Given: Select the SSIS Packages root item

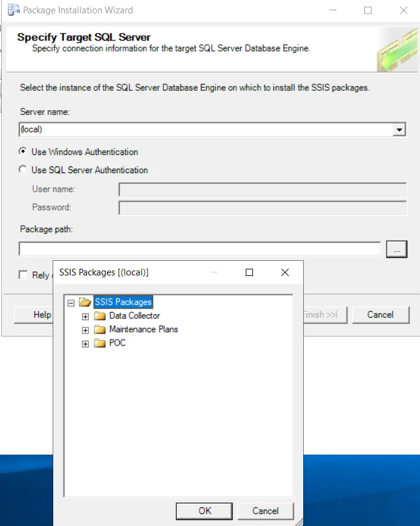Looking at the screenshot, I should (123, 302).
